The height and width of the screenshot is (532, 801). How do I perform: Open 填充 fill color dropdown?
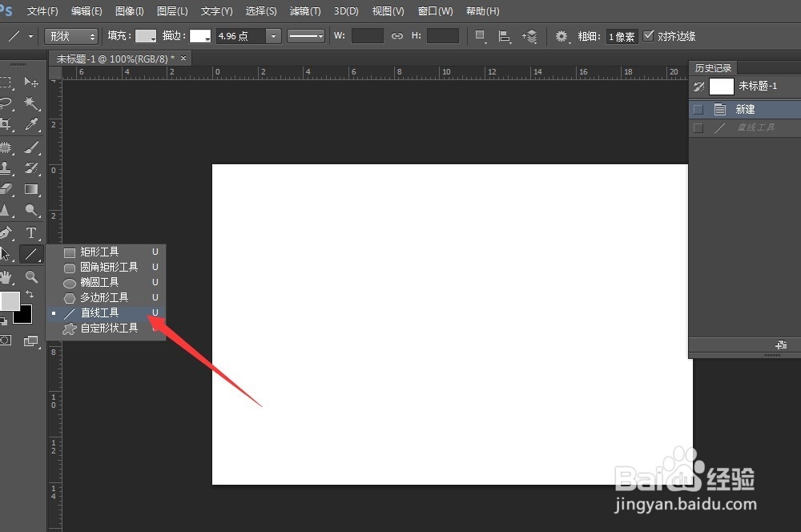[146, 36]
